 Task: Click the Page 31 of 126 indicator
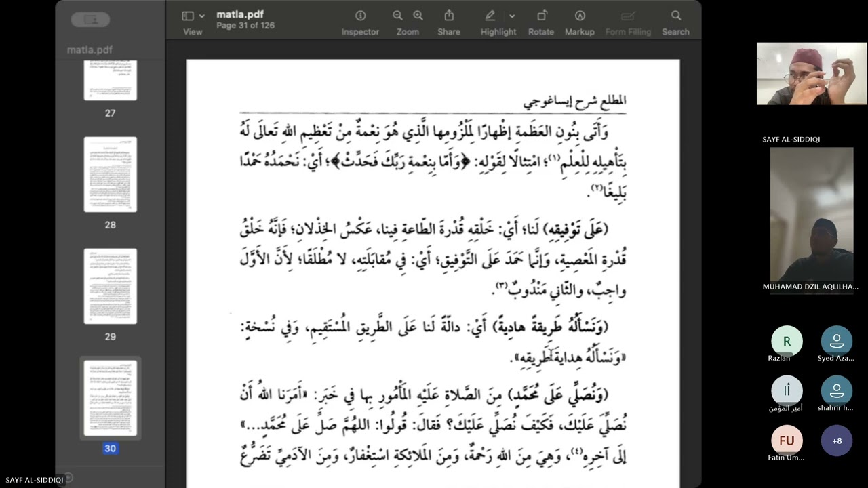pyautogui.click(x=245, y=26)
